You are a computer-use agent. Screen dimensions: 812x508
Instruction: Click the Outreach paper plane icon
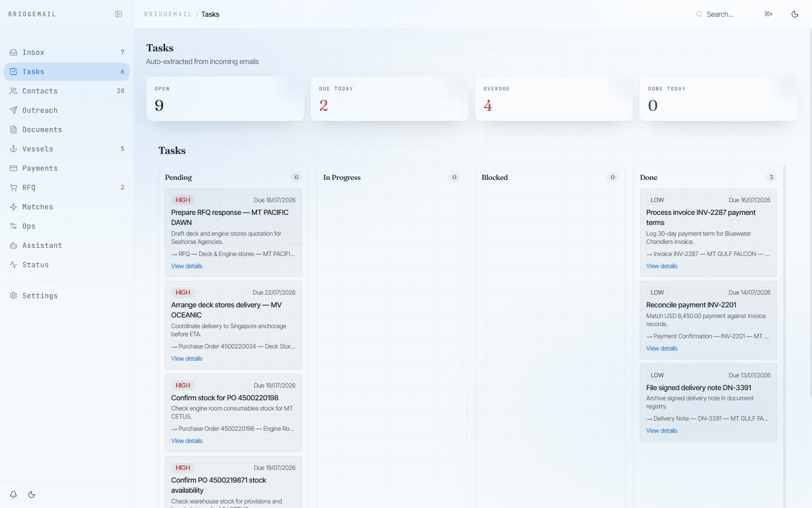[x=14, y=110]
